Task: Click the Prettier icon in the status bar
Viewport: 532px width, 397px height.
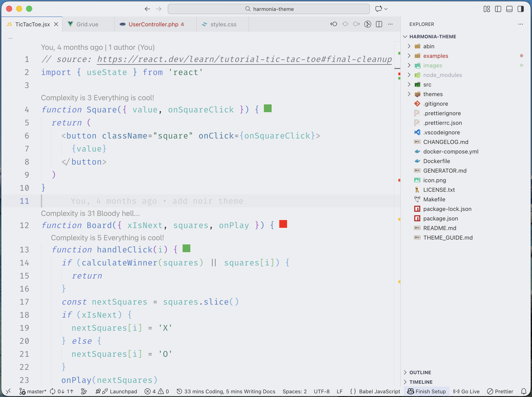Action: coord(500,391)
